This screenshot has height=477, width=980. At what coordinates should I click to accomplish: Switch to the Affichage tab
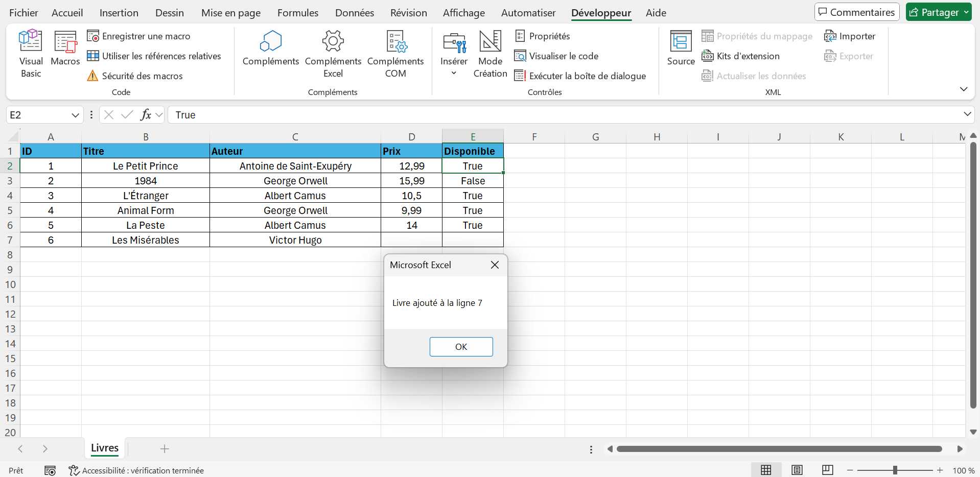(x=464, y=13)
